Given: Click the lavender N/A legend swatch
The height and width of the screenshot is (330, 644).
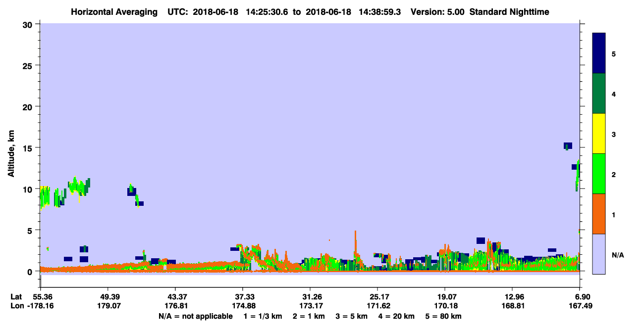Looking at the screenshot, I should coord(599,254).
